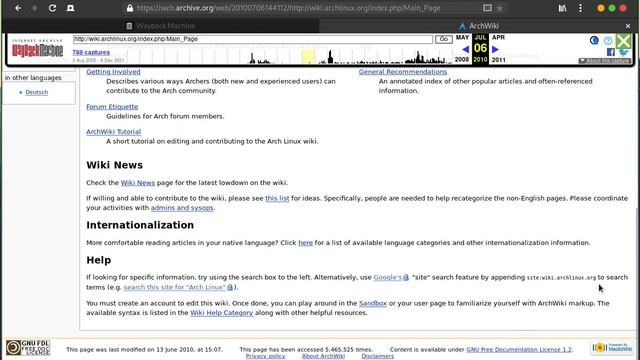Open the Wayback help question icon

608,40
